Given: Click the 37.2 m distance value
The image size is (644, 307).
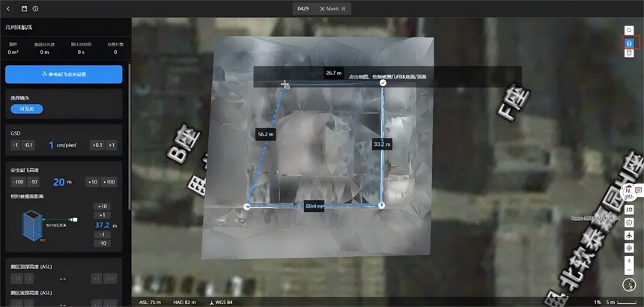Looking at the screenshot, I should click(x=106, y=225).
